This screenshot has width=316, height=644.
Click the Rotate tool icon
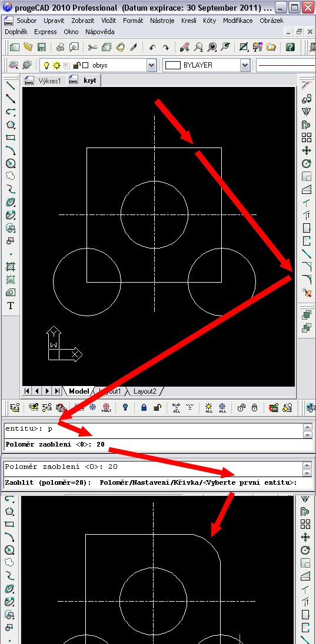click(x=307, y=163)
